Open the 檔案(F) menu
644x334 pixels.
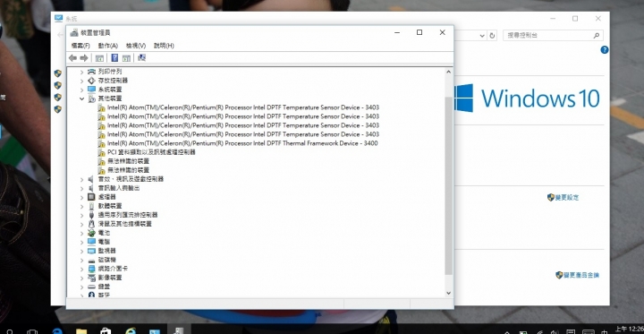pyautogui.click(x=80, y=46)
